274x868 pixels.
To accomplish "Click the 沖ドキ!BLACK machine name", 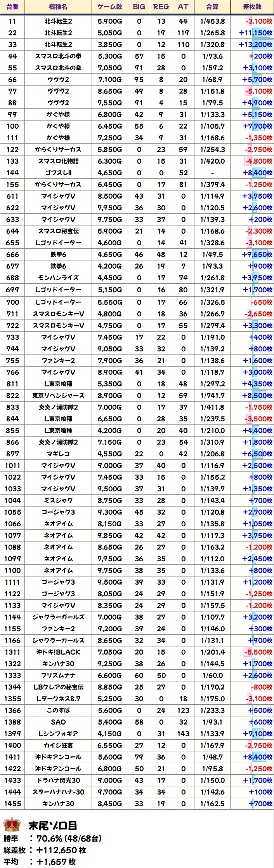I will 58,652.
